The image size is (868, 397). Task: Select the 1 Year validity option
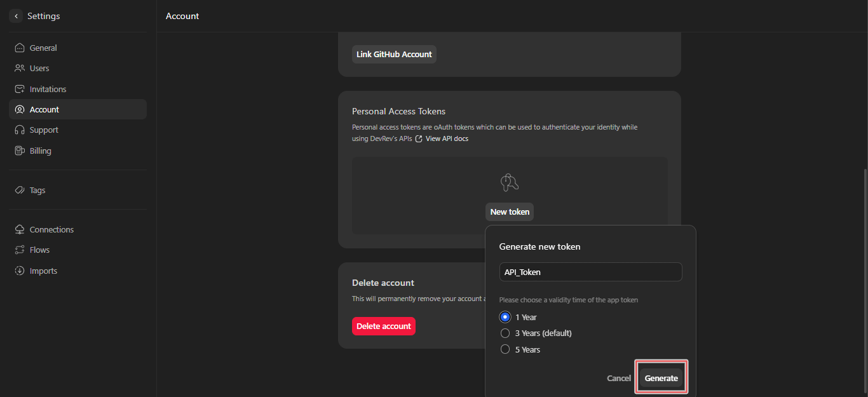click(505, 317)
